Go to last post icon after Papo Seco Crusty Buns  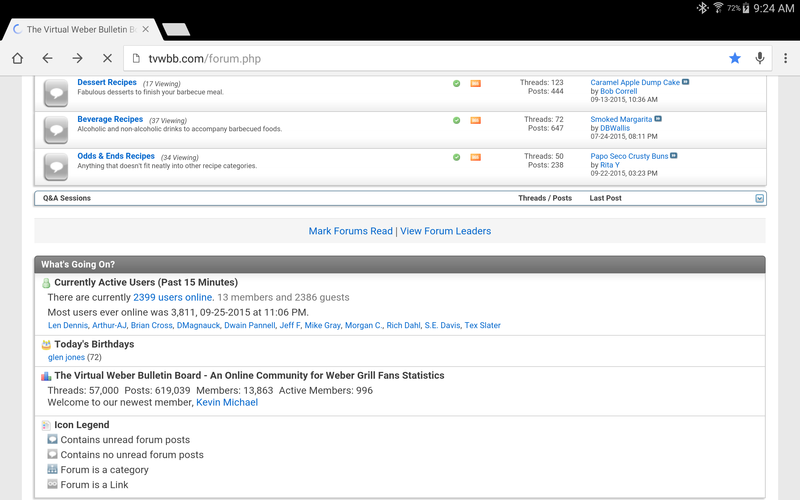(674, 155)
